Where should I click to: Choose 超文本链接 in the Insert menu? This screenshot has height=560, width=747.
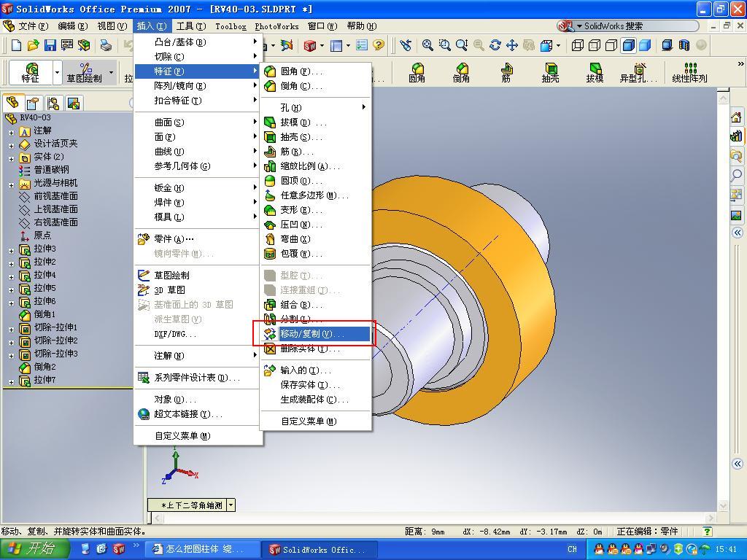[198, 414]
